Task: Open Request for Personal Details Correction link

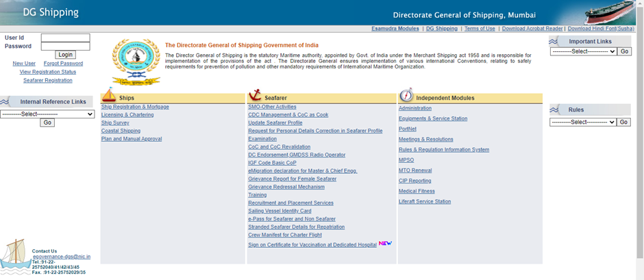Action: point(315,131)
